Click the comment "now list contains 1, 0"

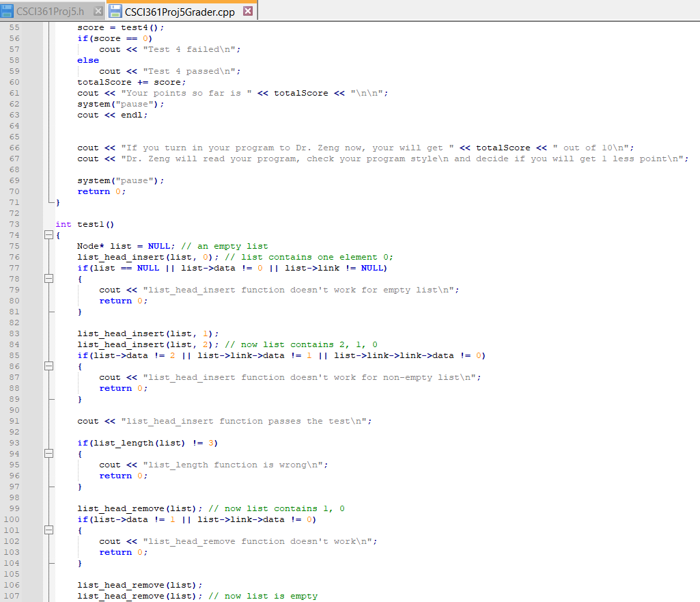[x=277, y=508]
